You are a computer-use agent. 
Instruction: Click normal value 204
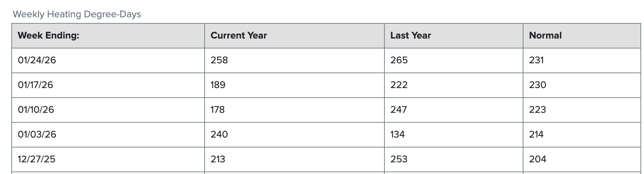click(538, 159)
